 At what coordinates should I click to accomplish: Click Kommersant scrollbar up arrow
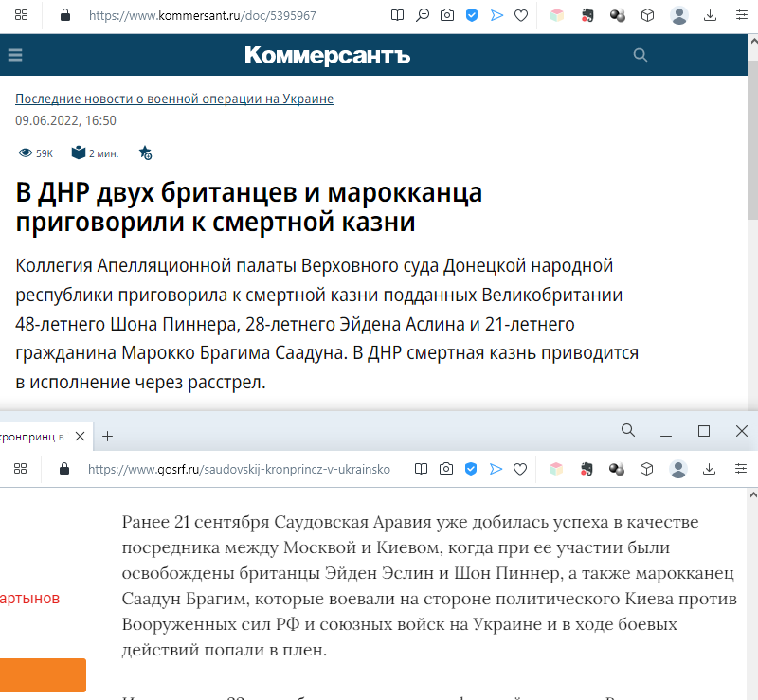point(753,41)
